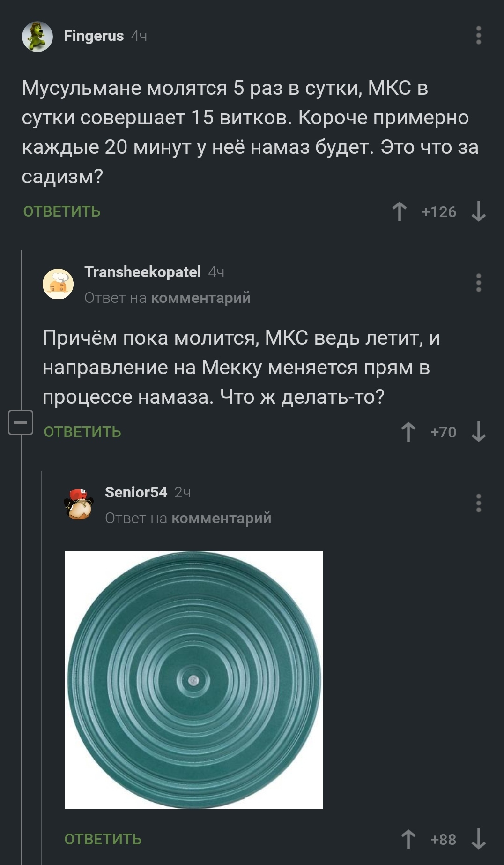Screen dimensions: 504x865
Task: Open the three-dot menu on Fingerus comment
Action: tap(478, 36)
